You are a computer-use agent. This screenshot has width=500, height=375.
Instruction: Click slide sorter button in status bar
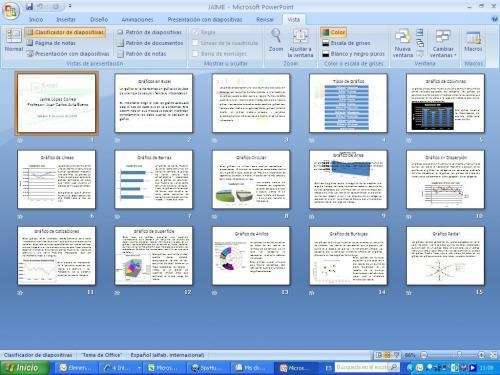(x=387, y=355)
